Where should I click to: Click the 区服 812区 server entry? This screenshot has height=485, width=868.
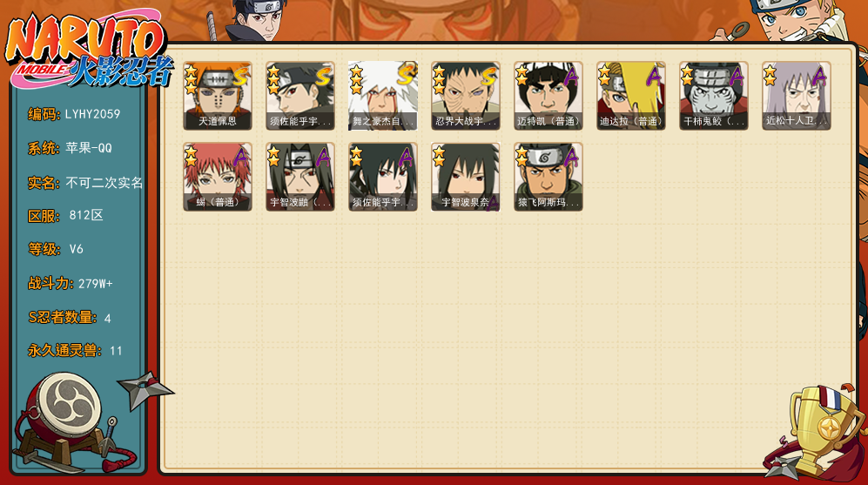click(x=65, y=215)
